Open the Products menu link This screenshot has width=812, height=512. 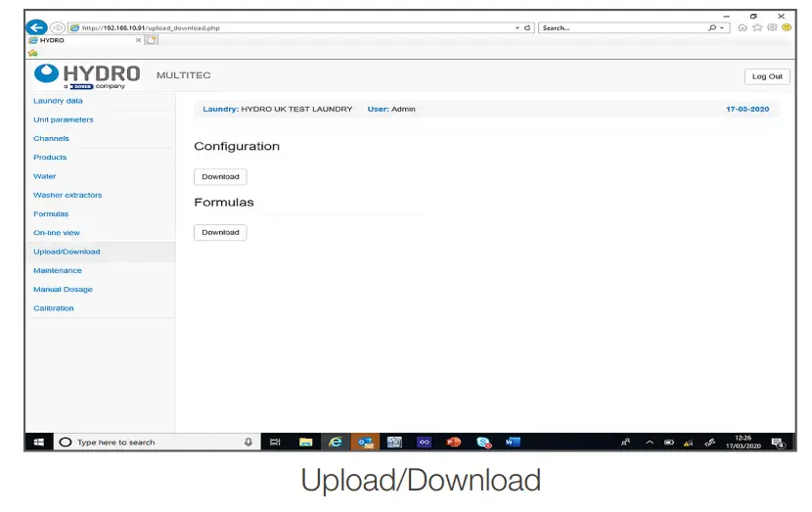click(x=50, y=157)
